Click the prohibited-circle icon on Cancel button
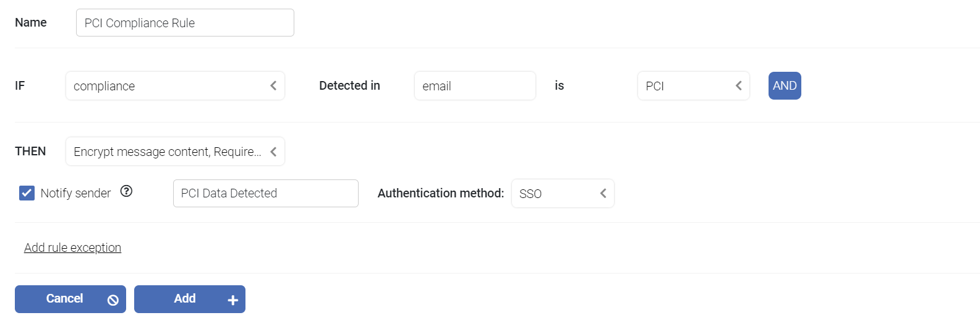The image size is (980, 323). click(113, 300)
